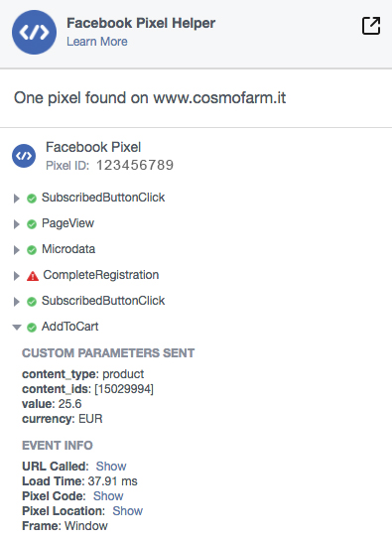This screenshot has height=539, width=392.
Task: Expand the Microdata event arrow
Action: (16, 250)
